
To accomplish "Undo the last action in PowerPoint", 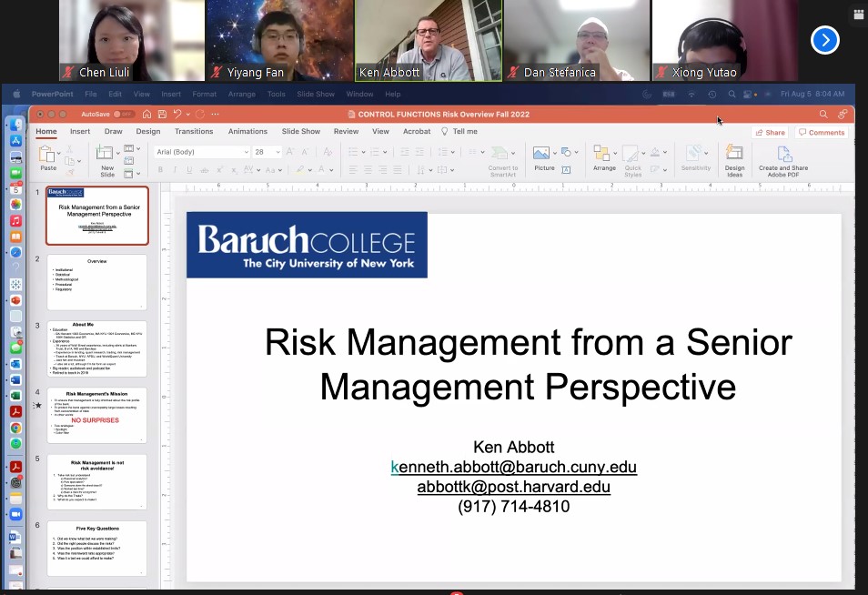I will [177, 114].
